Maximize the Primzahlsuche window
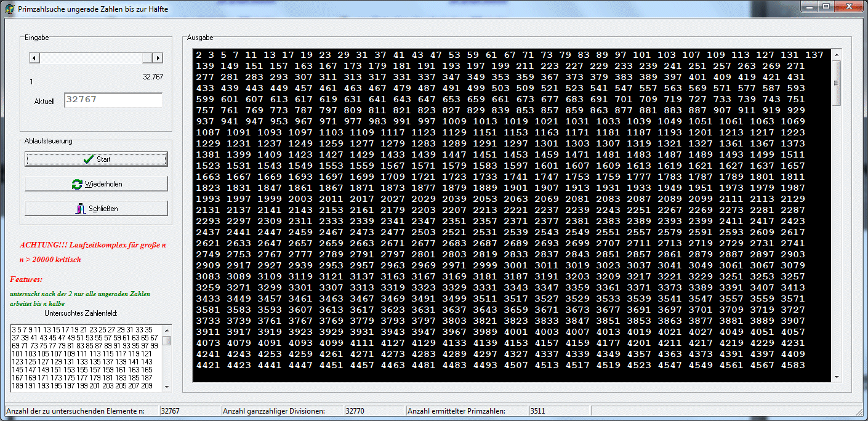The height and width of the screenshot is (421, 868). (x=826, y=6)
